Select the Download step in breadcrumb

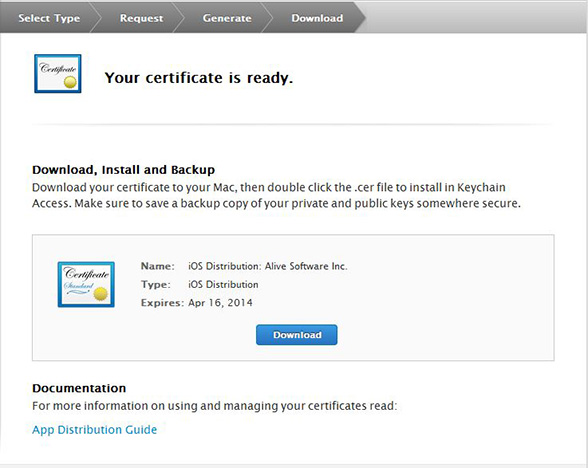(317, 18)
